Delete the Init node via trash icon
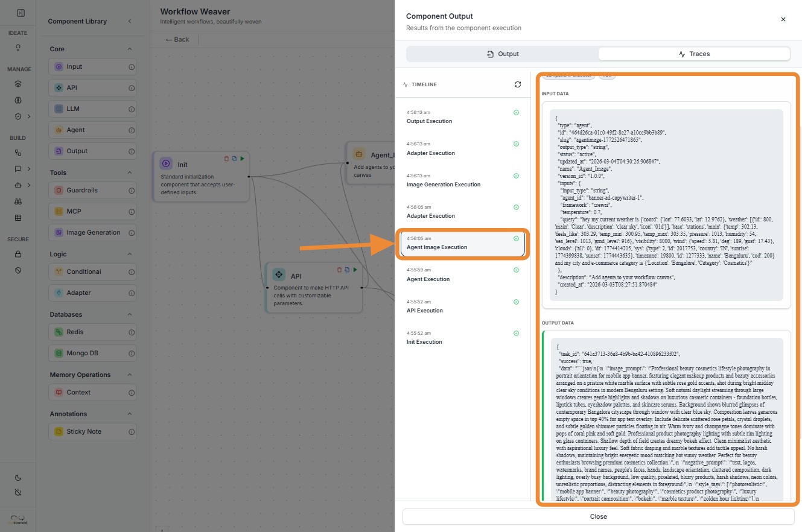 [x=227, y=159]
